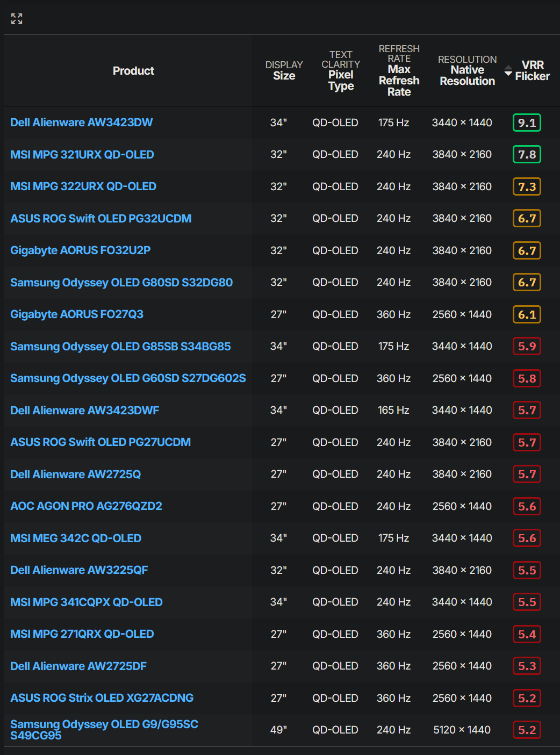560x755 pixels.
Task: Click QD-OLED in MSI MPG 321URX row
Action: coord(335,155)
